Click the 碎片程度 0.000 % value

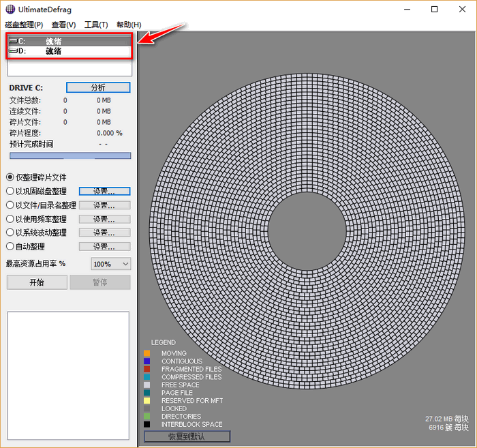coord(110,133)
